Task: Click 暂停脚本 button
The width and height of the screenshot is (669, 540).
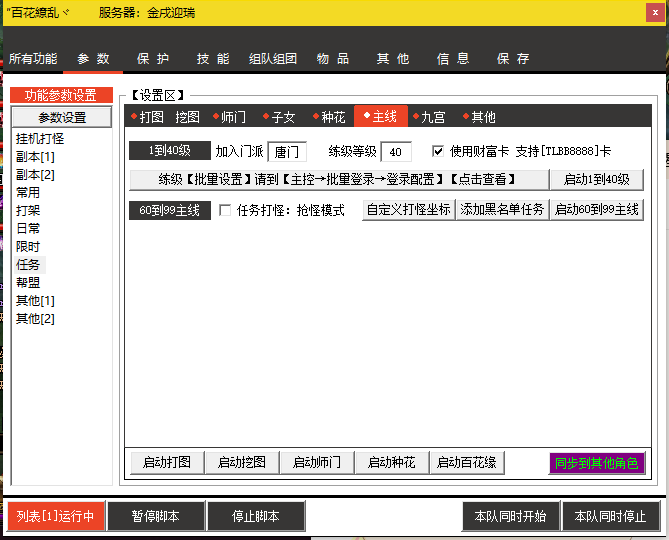Action: point(156,516)
